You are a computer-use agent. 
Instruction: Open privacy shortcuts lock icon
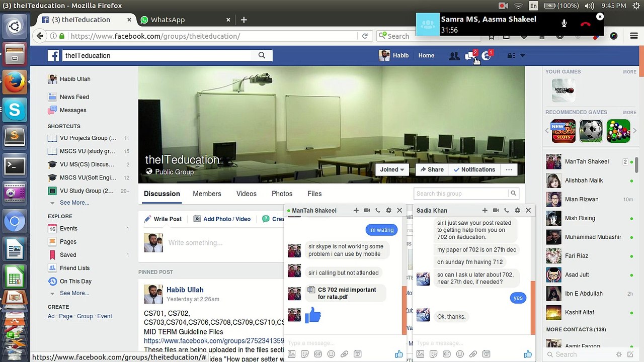(x=511, y=56)
